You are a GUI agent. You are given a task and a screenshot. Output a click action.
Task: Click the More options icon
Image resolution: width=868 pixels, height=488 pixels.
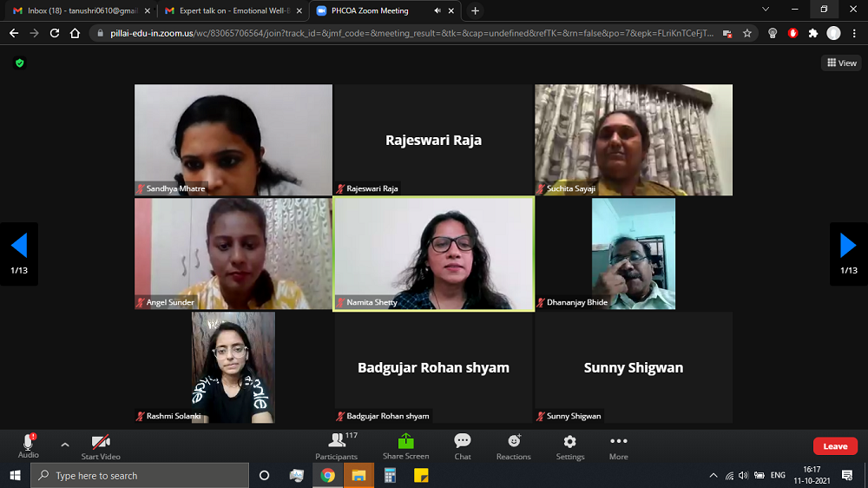tap(618, 446)
